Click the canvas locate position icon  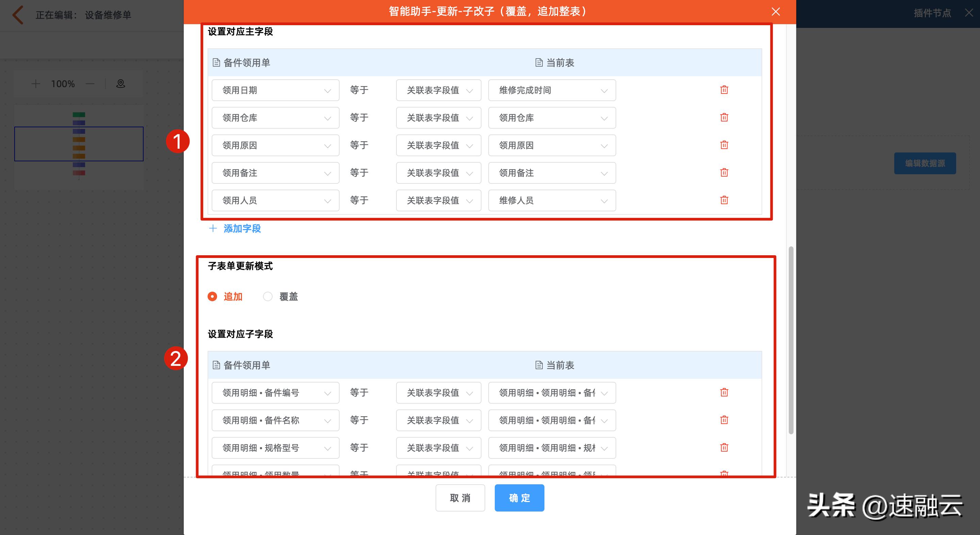pyautogui.click(x=120, y=83)
